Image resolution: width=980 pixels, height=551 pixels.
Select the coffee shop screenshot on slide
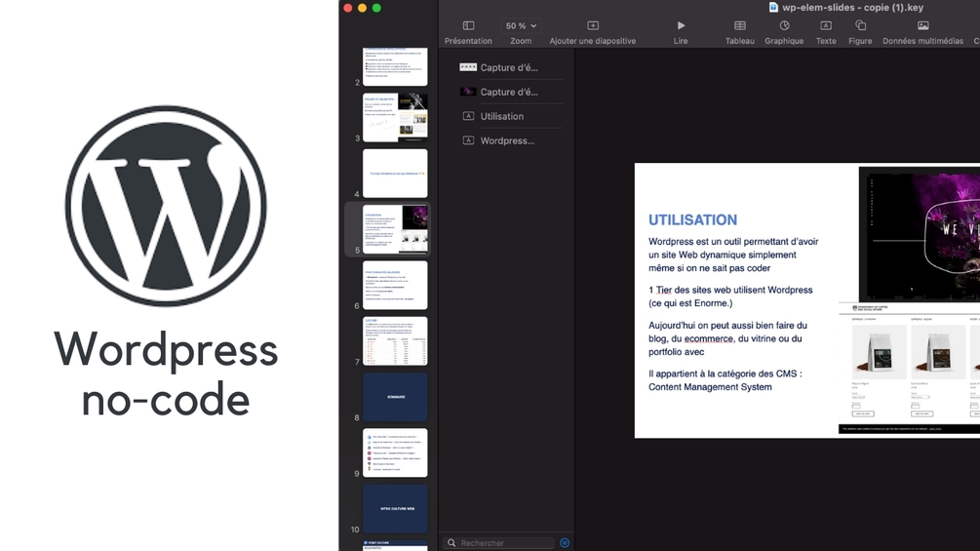coord(910,368)
